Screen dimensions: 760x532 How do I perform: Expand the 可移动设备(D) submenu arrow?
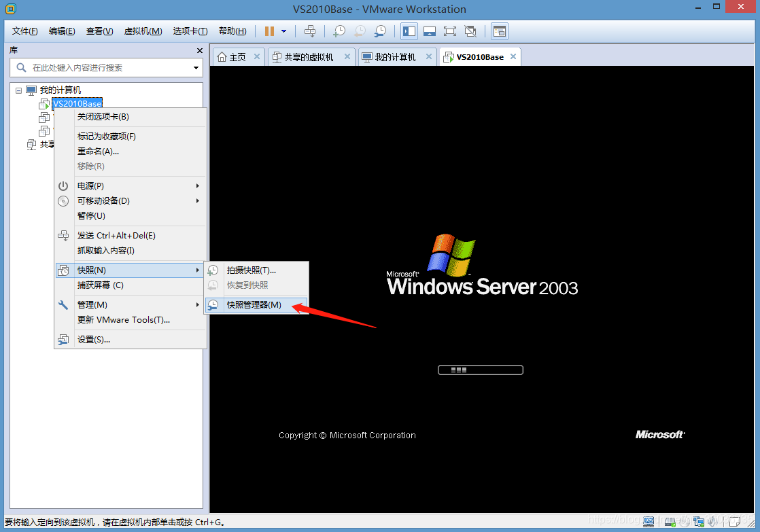coord(197,201)
